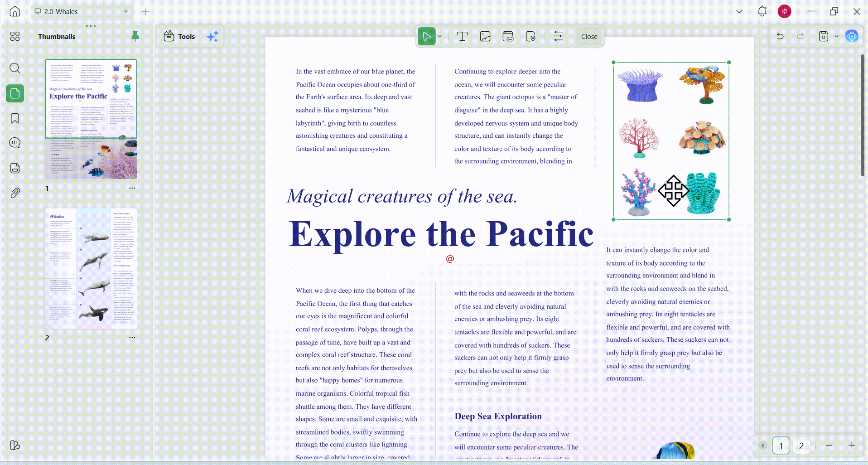Click the bottom-left sidebar panel icon
The width and height of the screenshot is (868, 465).
tap(15, 445)
